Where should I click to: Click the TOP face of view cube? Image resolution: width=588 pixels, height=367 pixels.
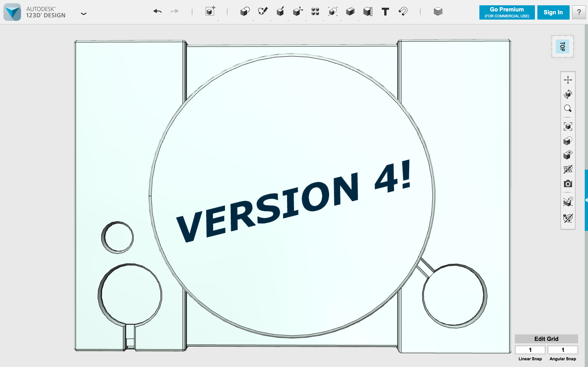coord(562,46)
